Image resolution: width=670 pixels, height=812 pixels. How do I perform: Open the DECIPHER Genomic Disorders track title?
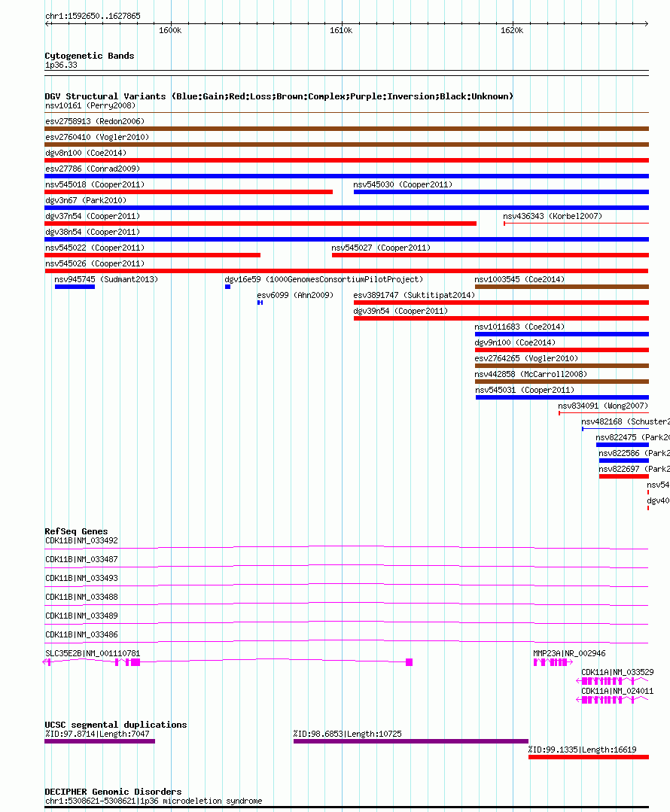pos(113,792)
